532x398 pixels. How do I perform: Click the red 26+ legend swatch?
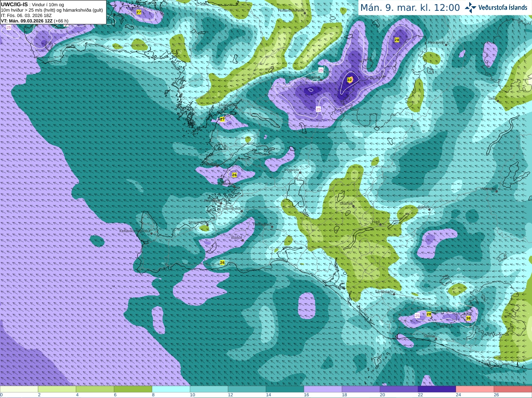point(513,389)
